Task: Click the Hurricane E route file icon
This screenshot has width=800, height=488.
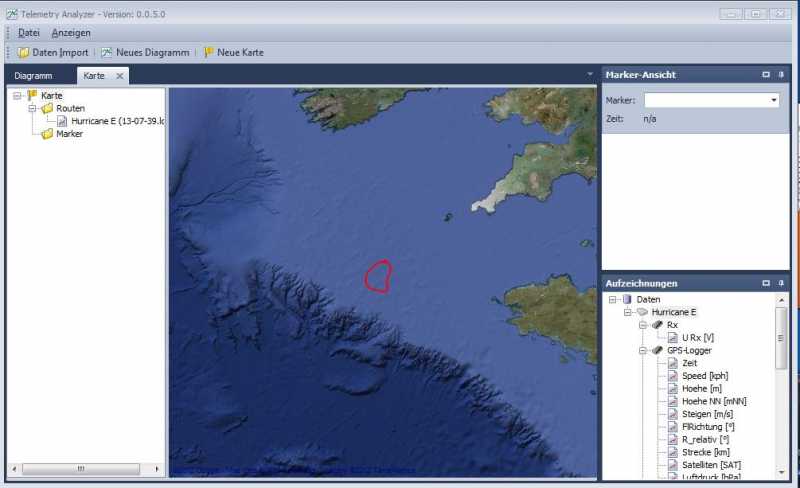Action: coord(62,121)
